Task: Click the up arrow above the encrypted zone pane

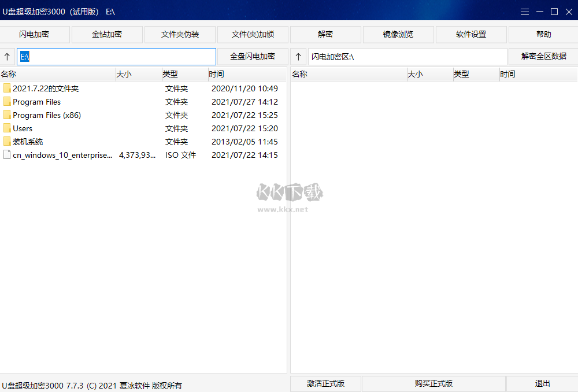Action: tap(298, 56)
